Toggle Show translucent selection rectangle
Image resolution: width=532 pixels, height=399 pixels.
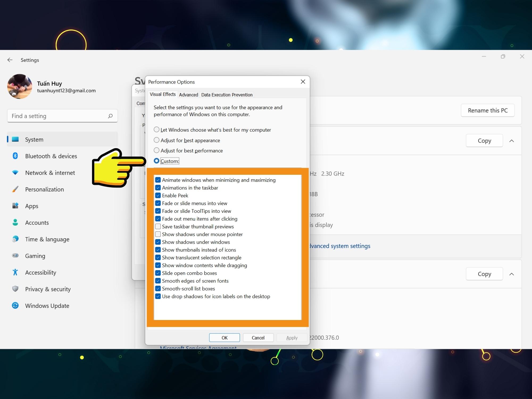click(158, 257)
